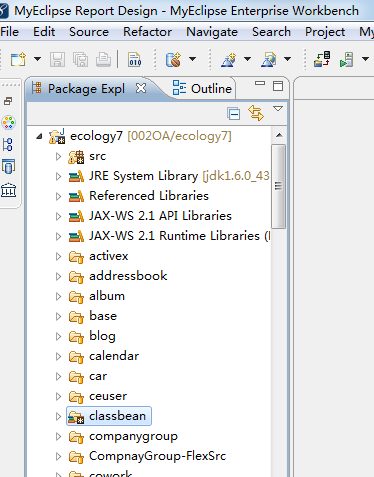374x477 pixels.
Task: Expand the addressbook folder
Action: 58,276
